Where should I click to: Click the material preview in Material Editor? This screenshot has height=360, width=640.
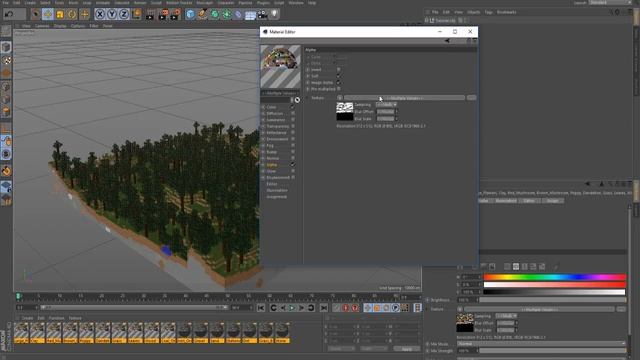tap(280, 66)
